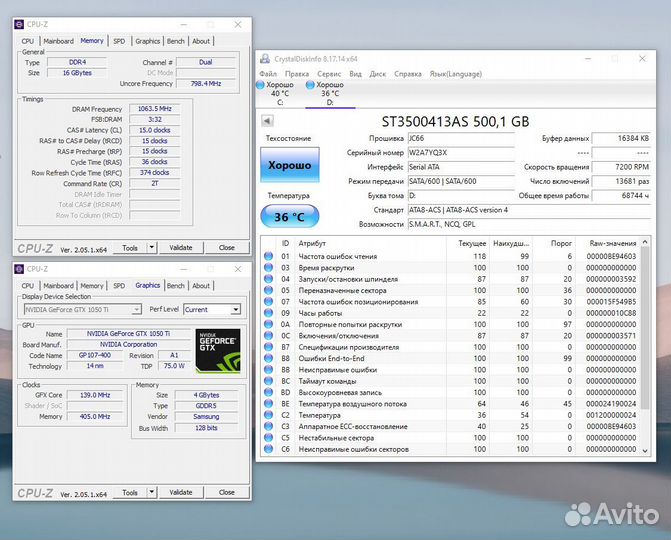The height and width of the screenshot is (540, 671).
Task: Open the Диск menu
Action: (x=377, y=74)
